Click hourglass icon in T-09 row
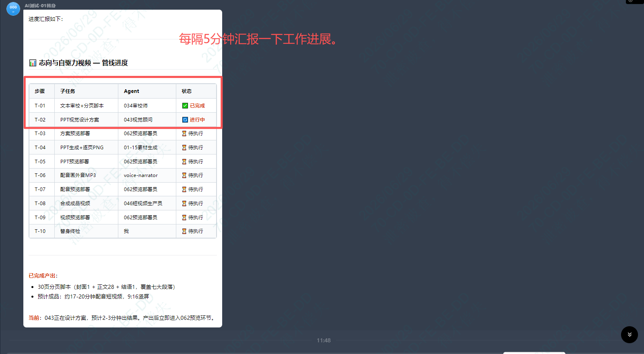Viewport: 644px width, 354px height. click(x=184, y=218)
